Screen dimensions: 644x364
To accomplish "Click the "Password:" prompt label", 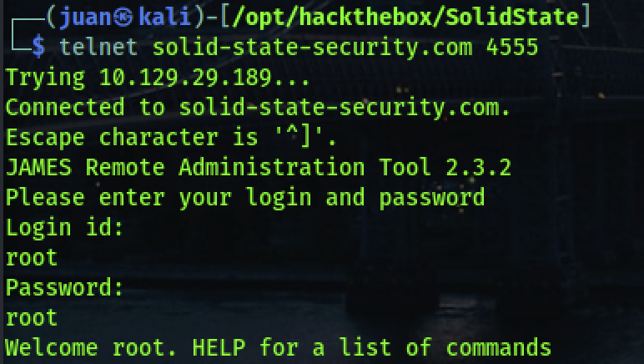I will [65, 287].
